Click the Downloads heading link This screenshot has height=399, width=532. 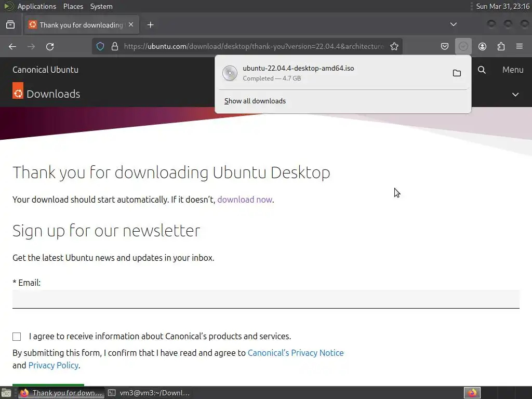[54, 94]
